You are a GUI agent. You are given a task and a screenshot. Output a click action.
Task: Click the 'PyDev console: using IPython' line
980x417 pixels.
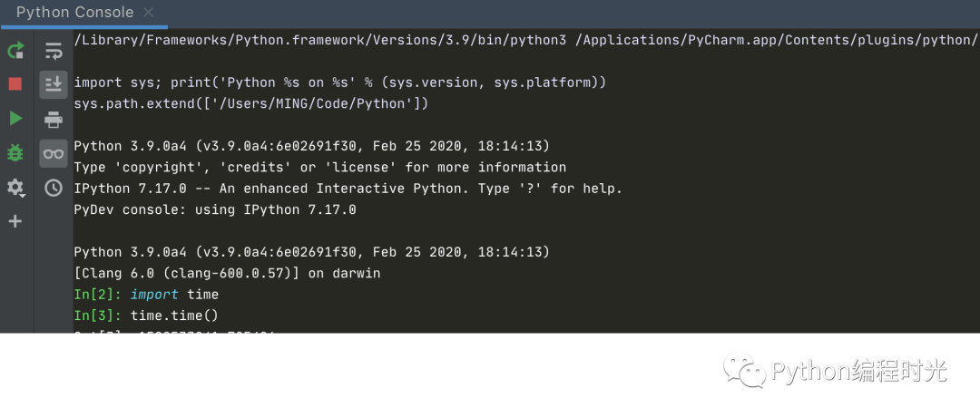coord(215,209)
